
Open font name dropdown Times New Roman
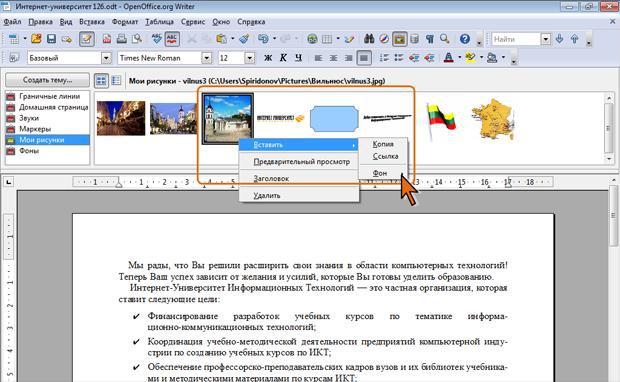[x=206, y=58]
